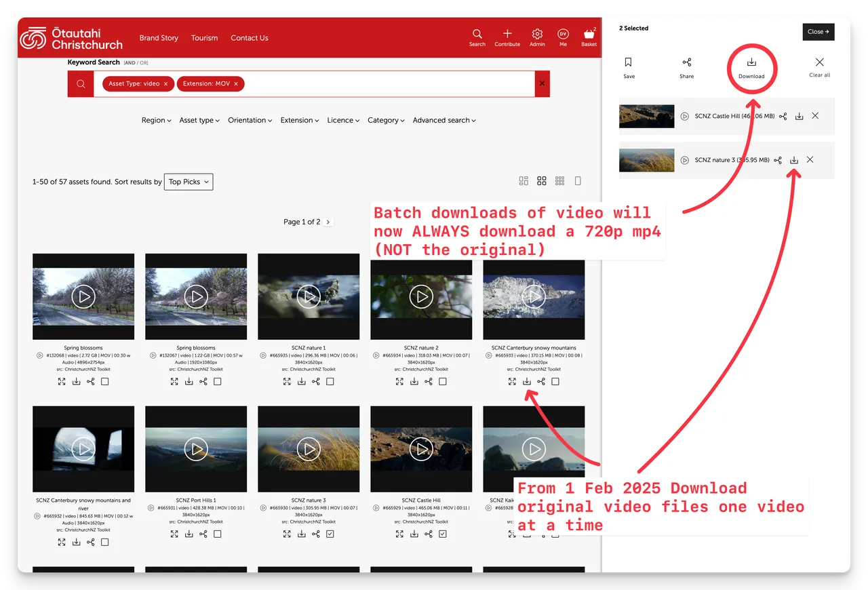Uncheck the SCNZ Castle Hill thumbnail checkbox
The width and height of the screenshot is (868, 590).
[x=443, y=534]
